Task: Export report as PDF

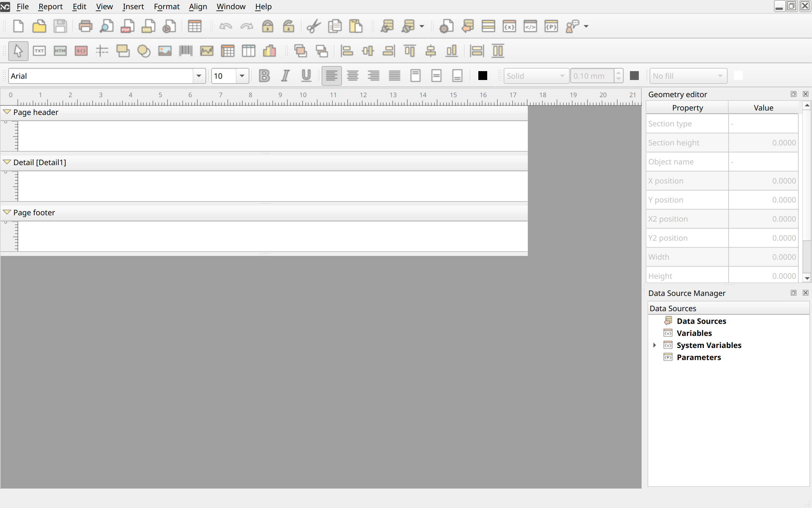Action: (127, 26)
